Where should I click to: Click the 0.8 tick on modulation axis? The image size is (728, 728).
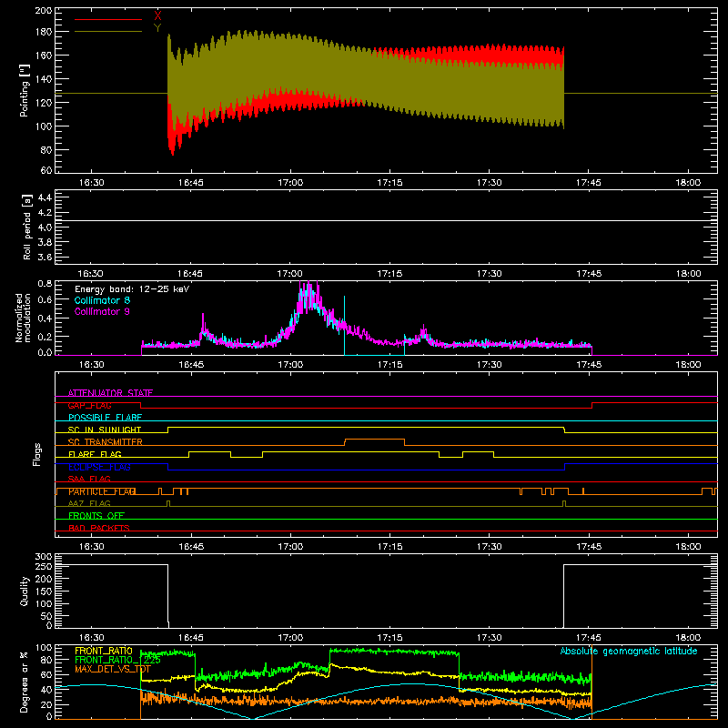tap(45, 283)
